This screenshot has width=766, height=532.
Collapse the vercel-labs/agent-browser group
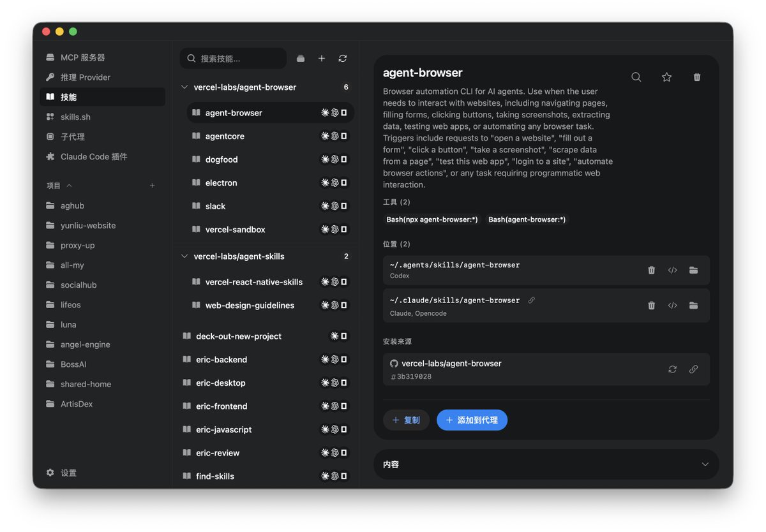(184, 87)
